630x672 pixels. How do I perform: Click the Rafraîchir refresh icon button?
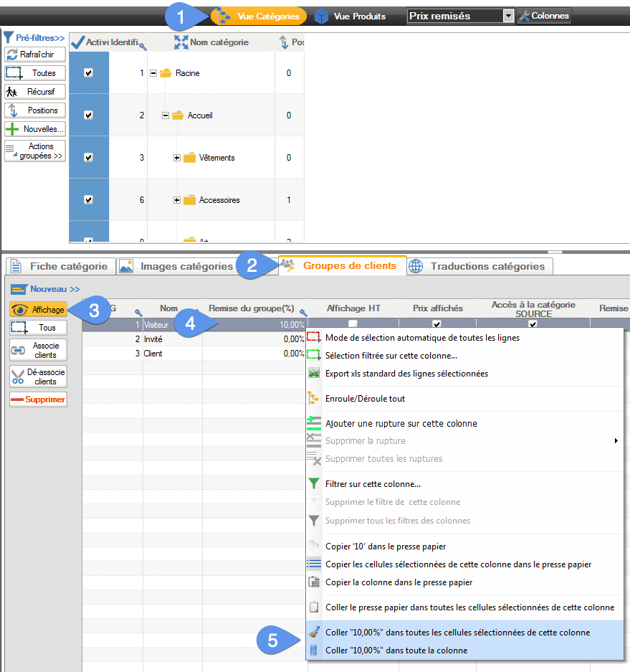(35, 55)
